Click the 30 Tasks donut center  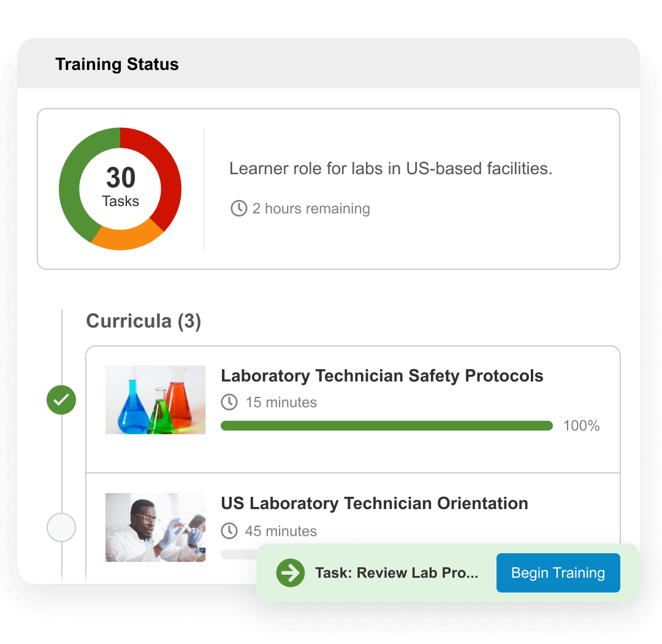pos(120,188)
